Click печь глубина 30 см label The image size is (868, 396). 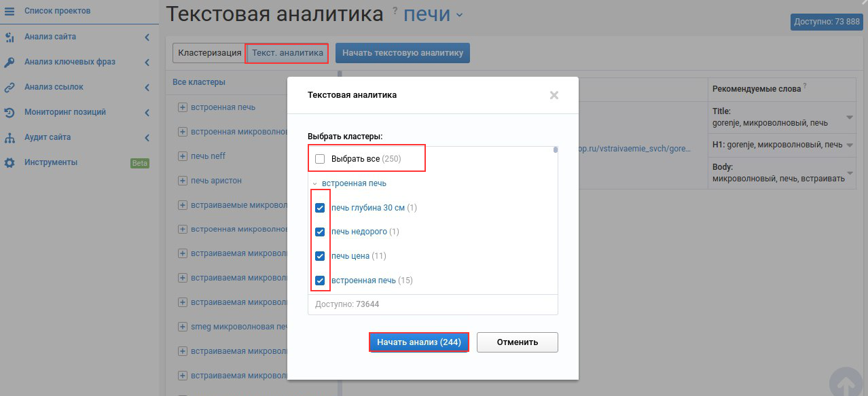pos(368,208)
